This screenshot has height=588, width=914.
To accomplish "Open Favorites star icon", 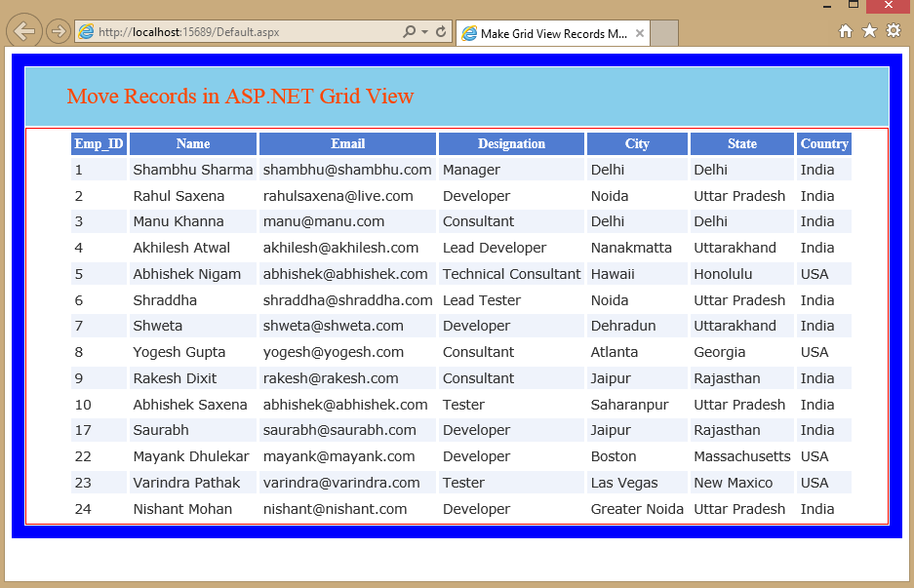I will [869, 31].
